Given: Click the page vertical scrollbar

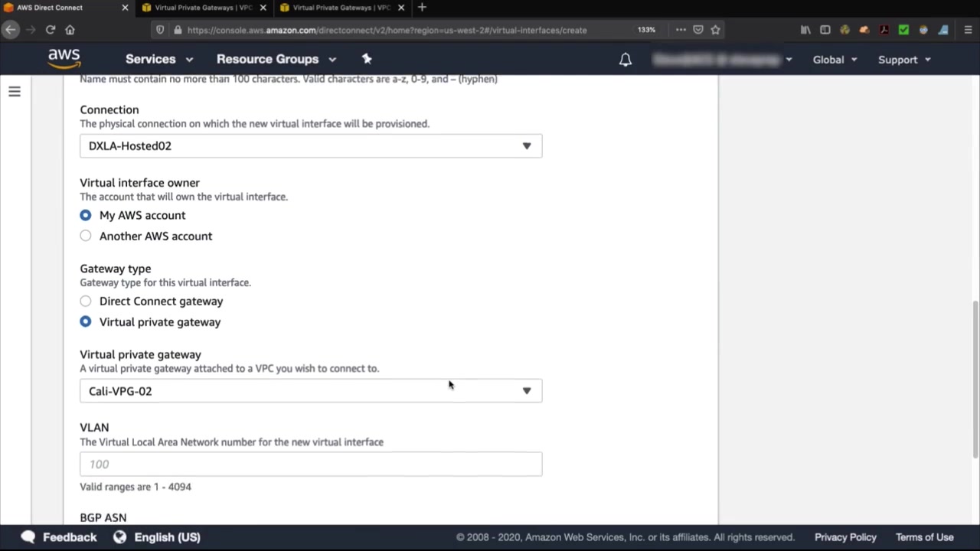Looking at the screenshot, I should pos(975,379).
